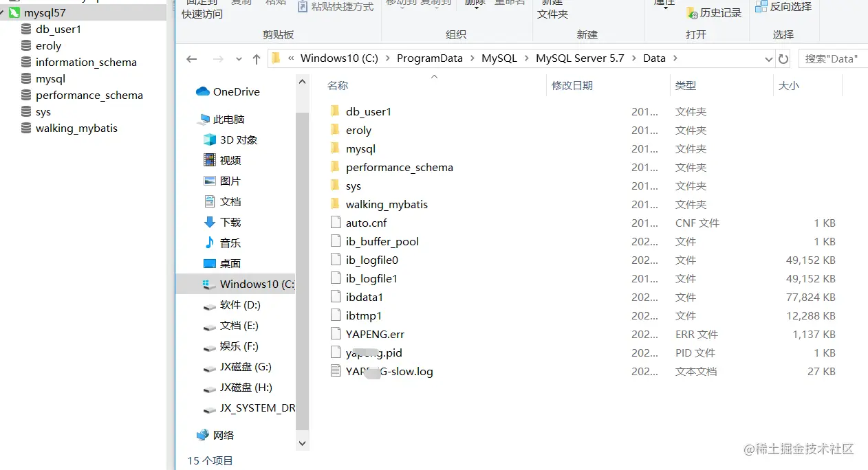Open the recent locations dropdown arrow
The width and height of the screenshot is (868, 470).
239,59
